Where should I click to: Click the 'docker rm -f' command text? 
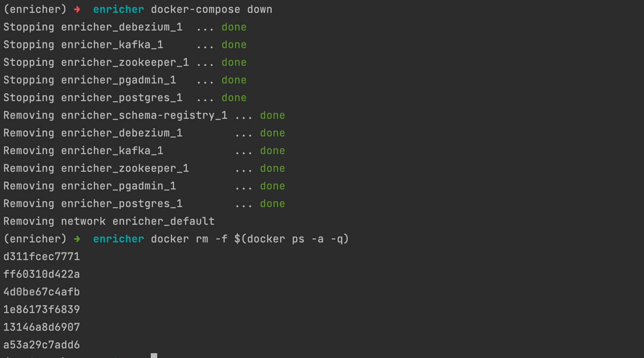tap(189, 239)
